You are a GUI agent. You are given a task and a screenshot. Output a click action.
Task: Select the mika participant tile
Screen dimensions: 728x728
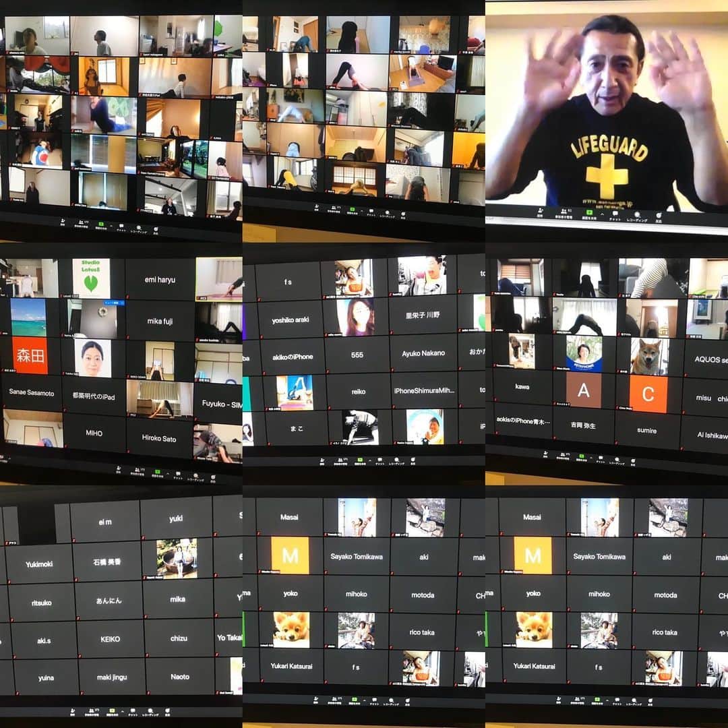[x=177, y=599]
